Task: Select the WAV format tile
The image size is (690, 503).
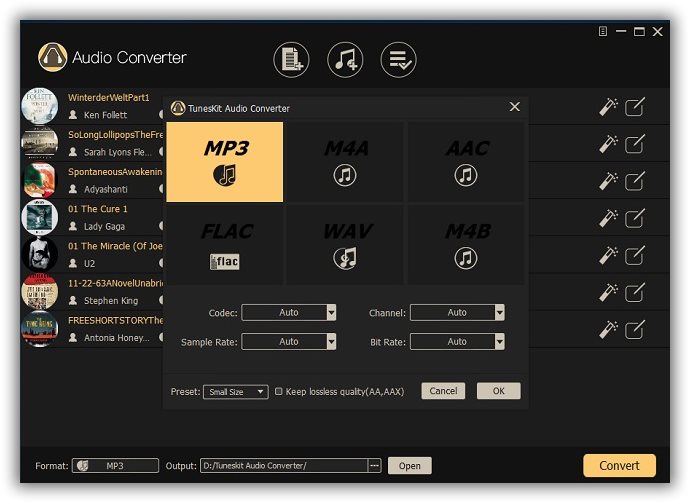Action: pyautogui.click(x=345, y=245)
